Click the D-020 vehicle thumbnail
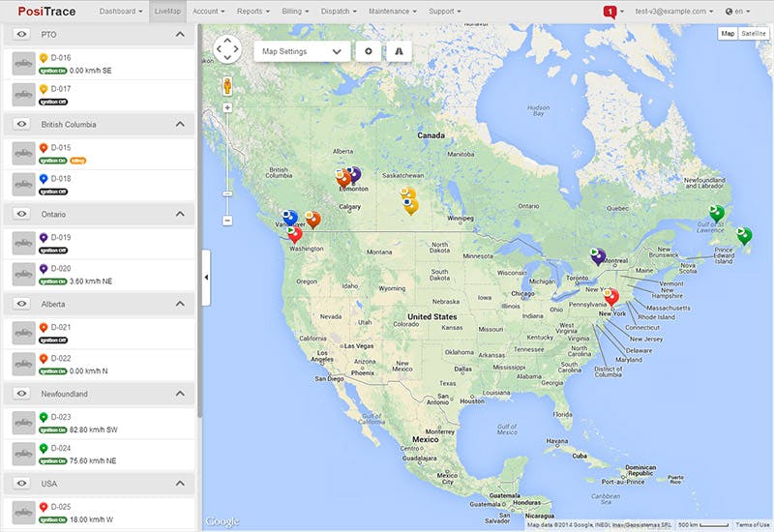The height and width of the screenshot is (532, 774). pos(23,275)
